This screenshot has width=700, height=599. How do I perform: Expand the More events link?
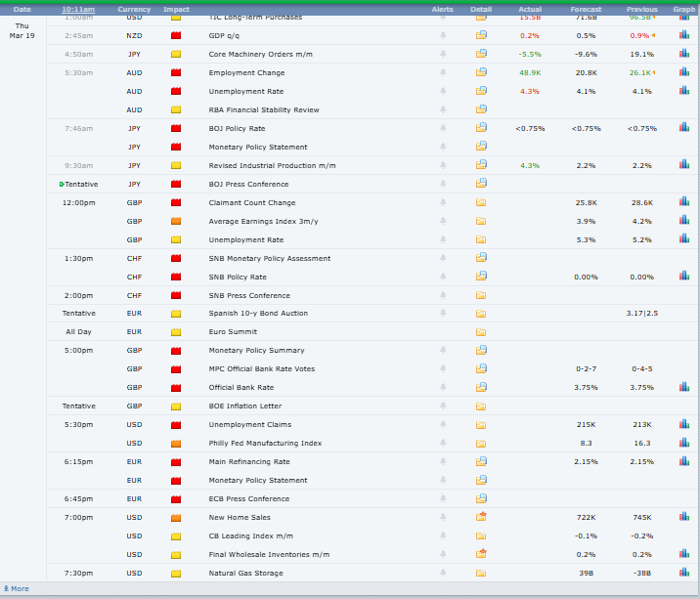[17, 589]
